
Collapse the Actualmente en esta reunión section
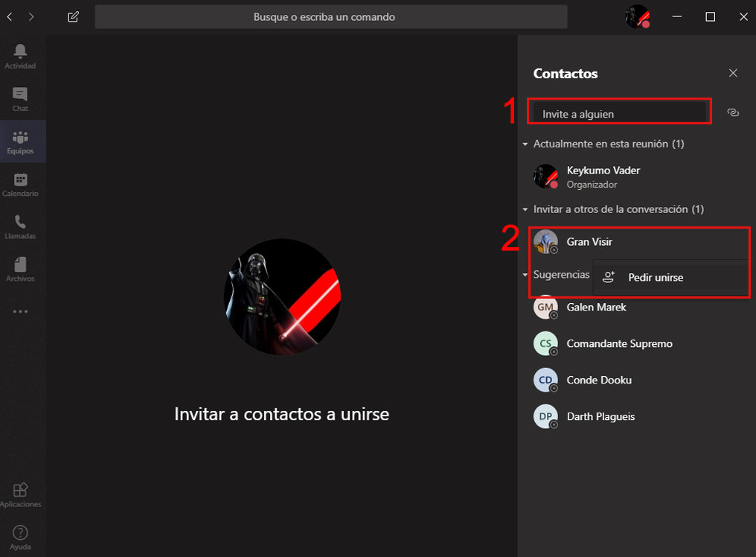(x=525, y=143)
